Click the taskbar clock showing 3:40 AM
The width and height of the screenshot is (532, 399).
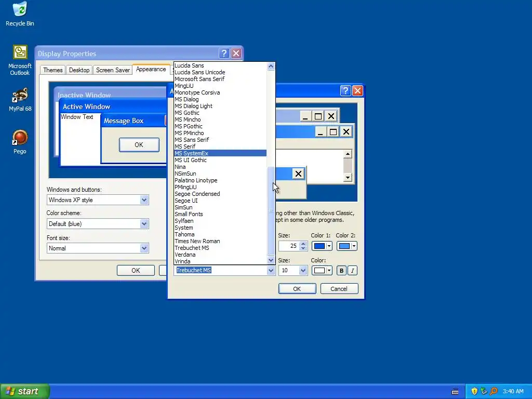click(513, 391)
